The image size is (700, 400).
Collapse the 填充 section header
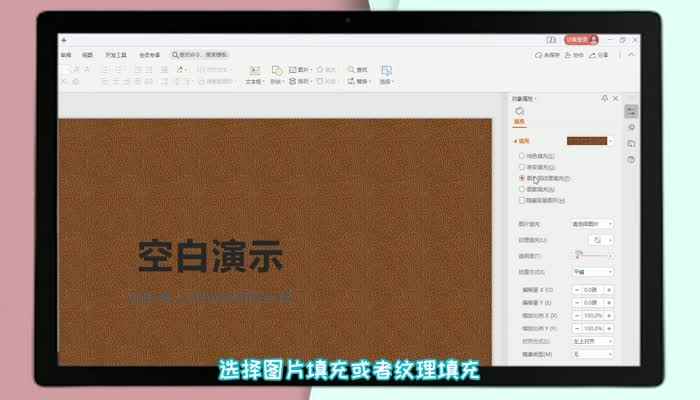coord(521,141)
